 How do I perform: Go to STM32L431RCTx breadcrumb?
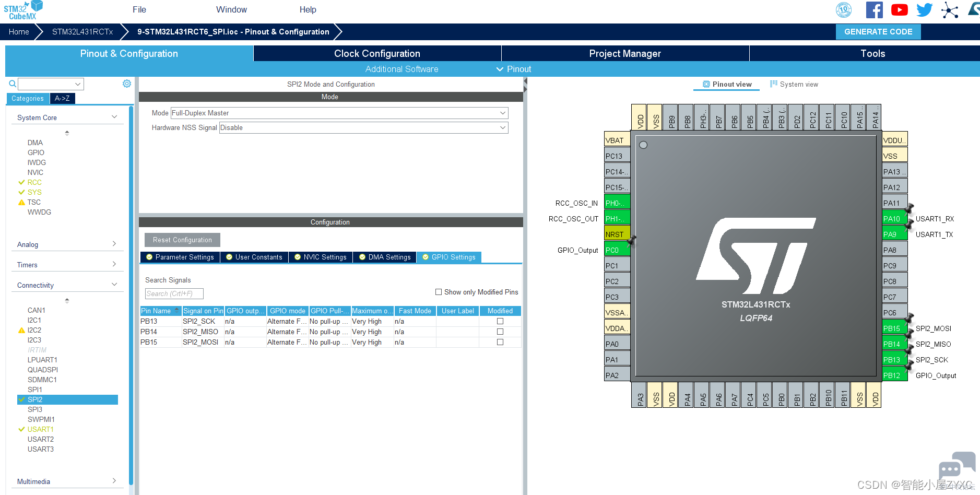pyautogui.click(x=82, y=32)
